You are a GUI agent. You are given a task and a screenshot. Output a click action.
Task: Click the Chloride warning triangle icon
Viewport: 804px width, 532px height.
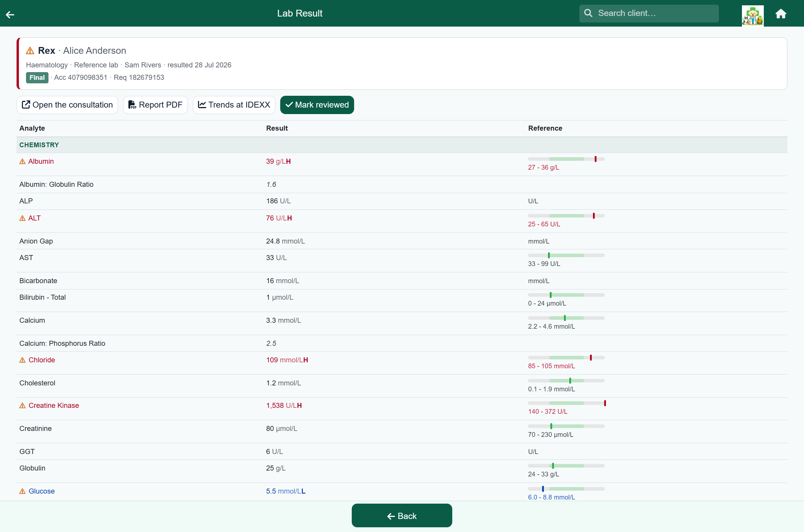pos(22,360)
